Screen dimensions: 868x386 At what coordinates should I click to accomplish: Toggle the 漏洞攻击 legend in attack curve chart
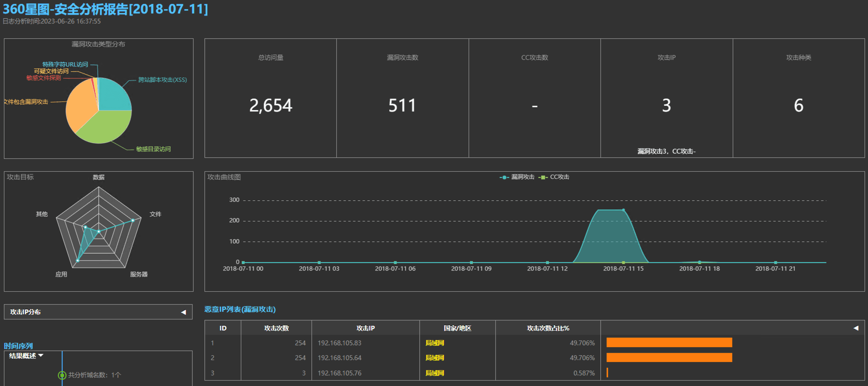pos(517,177)
